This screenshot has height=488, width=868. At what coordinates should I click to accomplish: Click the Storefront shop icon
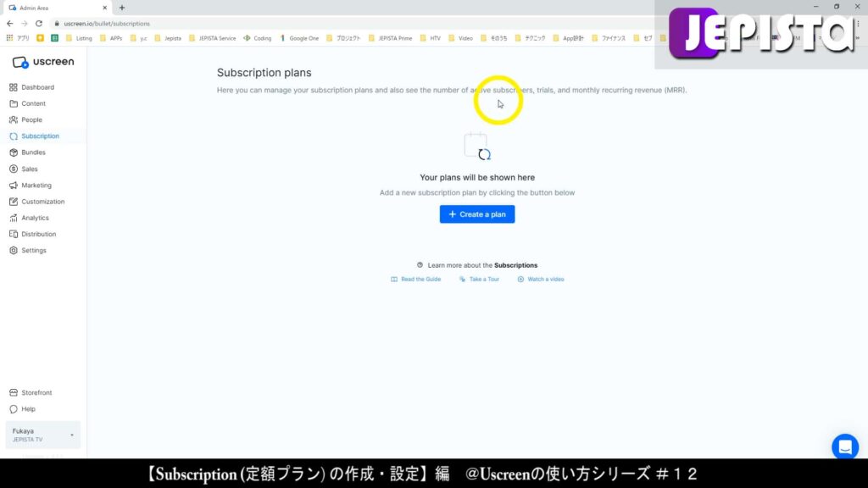coord(14,393)
